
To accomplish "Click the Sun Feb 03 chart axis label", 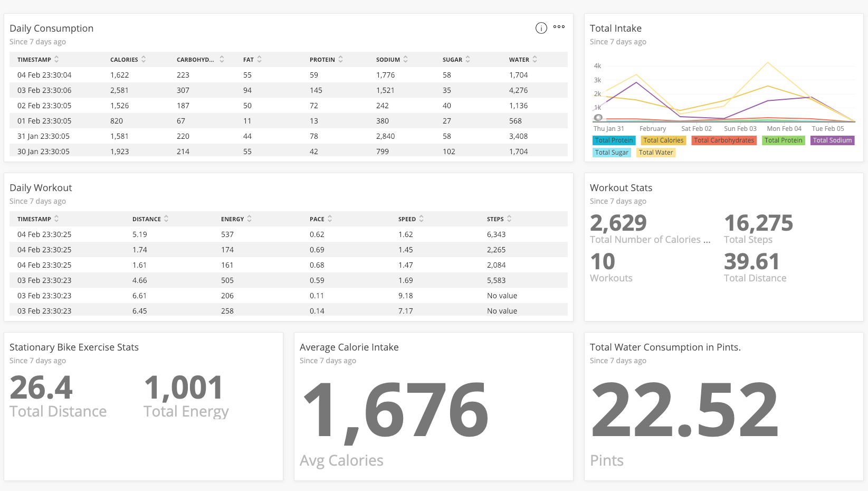I will point(740,129).
